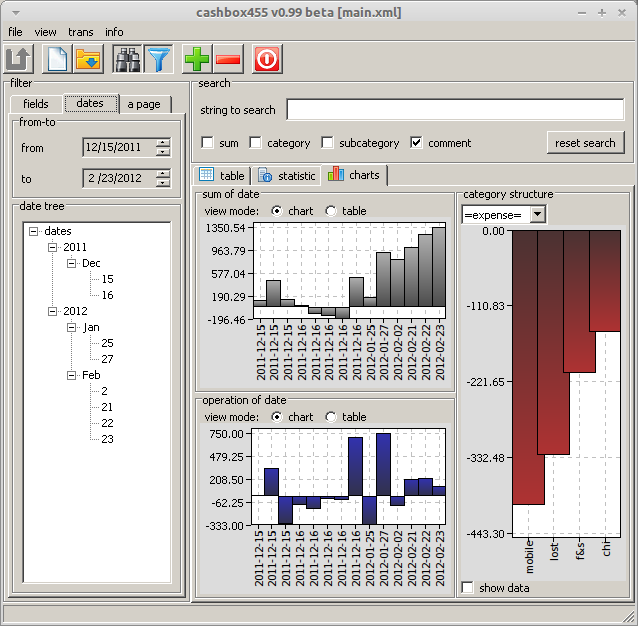The width and height of the screenshot is (638, 626).
Task: Switch to the statistic tab
Action: (x=287, y=176)
